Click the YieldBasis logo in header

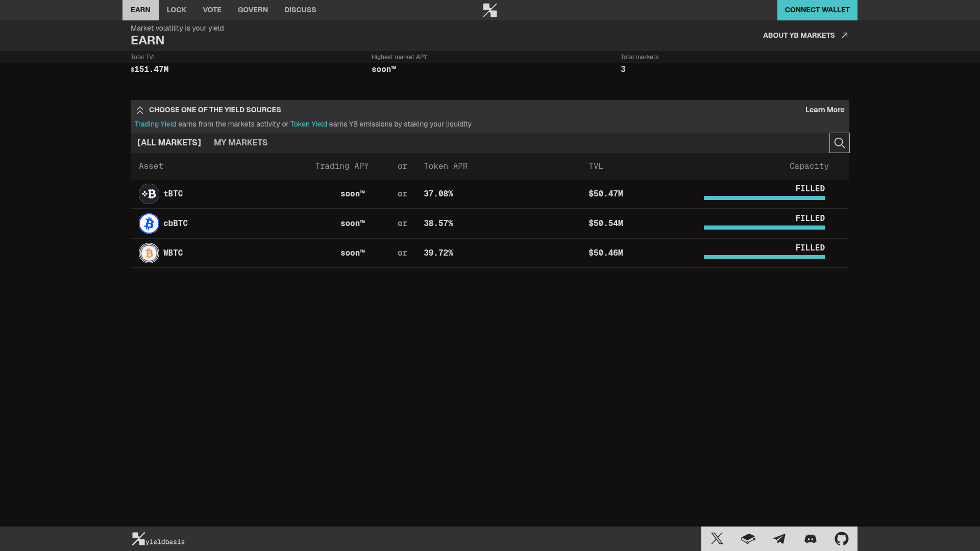[x=489, y=10]
